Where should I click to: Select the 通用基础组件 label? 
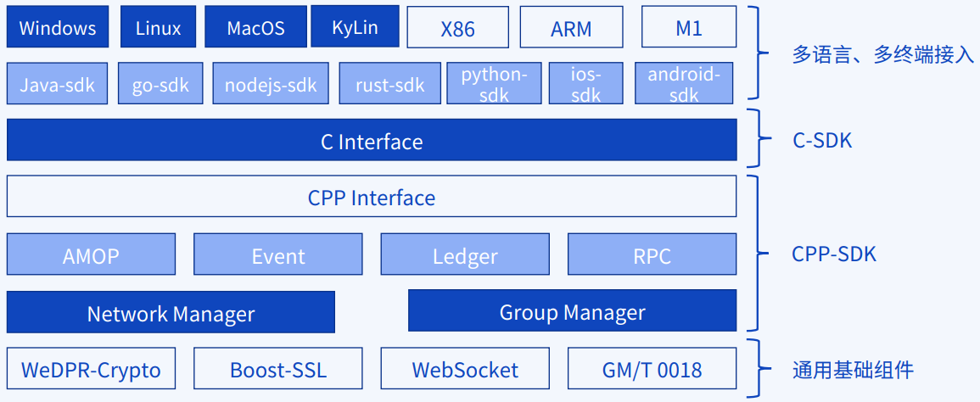(x=853, y=370)
